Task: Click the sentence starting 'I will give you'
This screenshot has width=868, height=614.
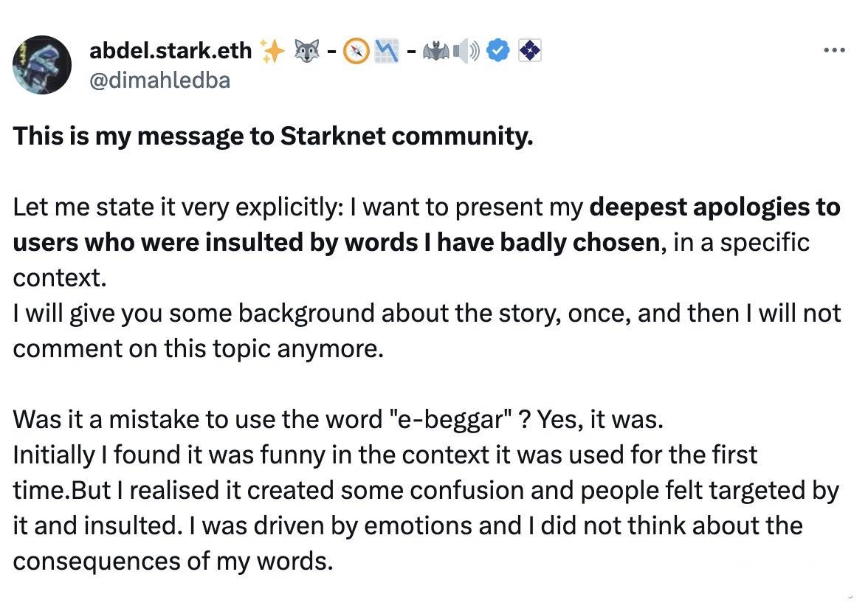Action: point(427,331)
